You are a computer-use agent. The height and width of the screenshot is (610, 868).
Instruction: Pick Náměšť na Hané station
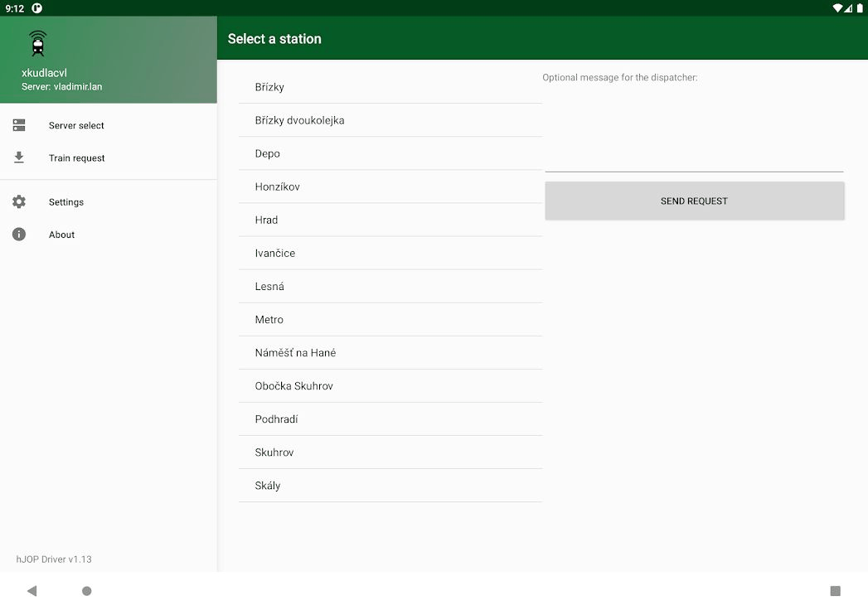click(295, 352)
